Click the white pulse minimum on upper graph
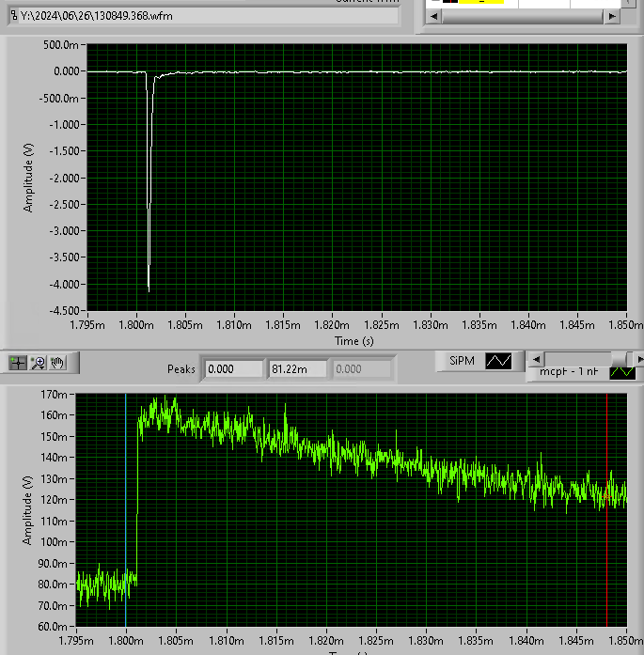This screenshot has width=644, height=655. [149, 290]
